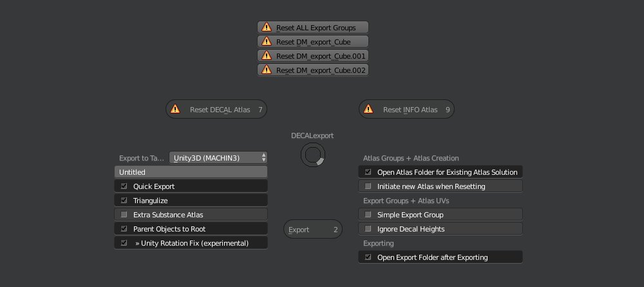Click the Reset DECAL Atlas button
Image resolution: width=644 pixels, height=287 pixels.
pos(216,110)
